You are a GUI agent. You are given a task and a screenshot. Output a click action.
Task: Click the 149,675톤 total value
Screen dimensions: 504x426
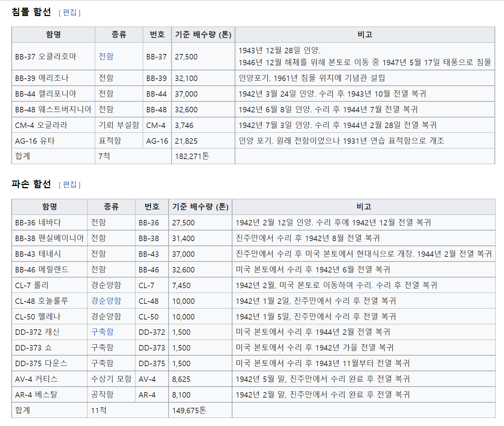(189, 410)
